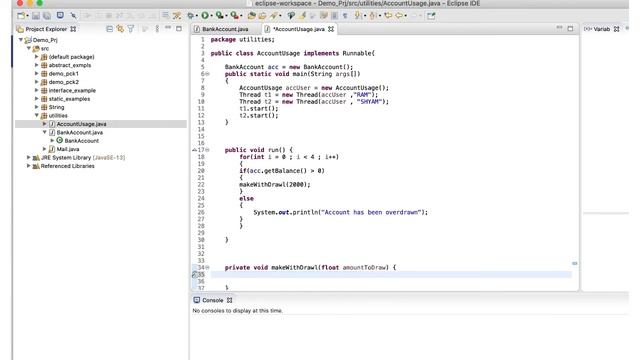Click the 'package utilities;' line
Viewport: 640px width, 360px height.
click(242, 40)
